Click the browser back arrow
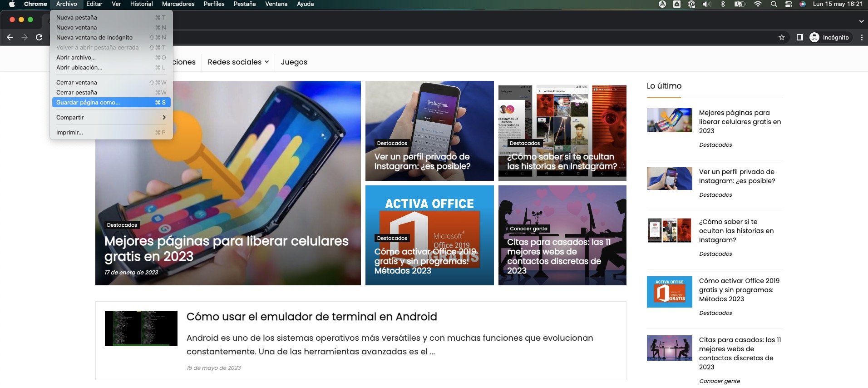The width and height of the screenshot is (868, 388). click(10, 37)
